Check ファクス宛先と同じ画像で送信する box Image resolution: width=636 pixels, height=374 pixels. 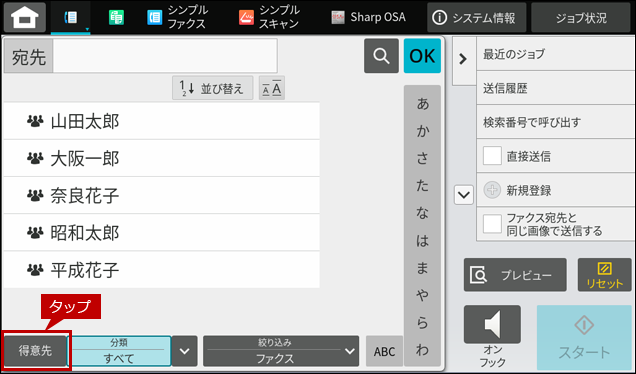pos(492,224)
